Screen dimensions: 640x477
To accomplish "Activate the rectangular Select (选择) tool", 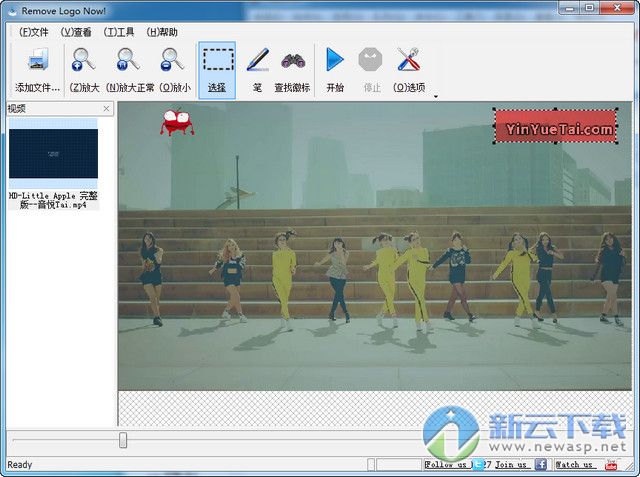I will coord(217,70).
